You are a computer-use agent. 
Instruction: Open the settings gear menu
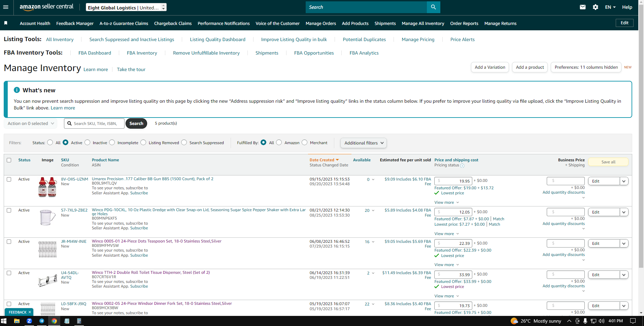coord(596,7)
